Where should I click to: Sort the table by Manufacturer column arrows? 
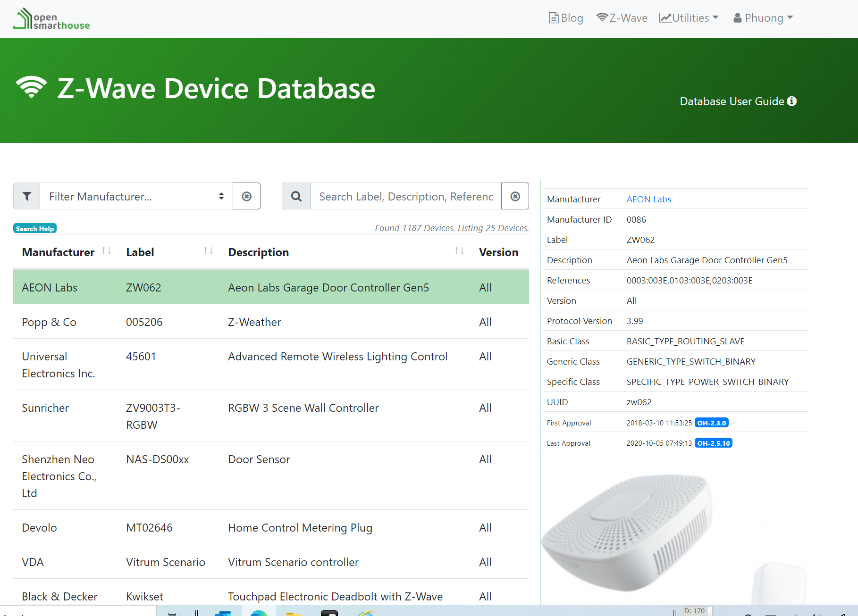(107, 251)
